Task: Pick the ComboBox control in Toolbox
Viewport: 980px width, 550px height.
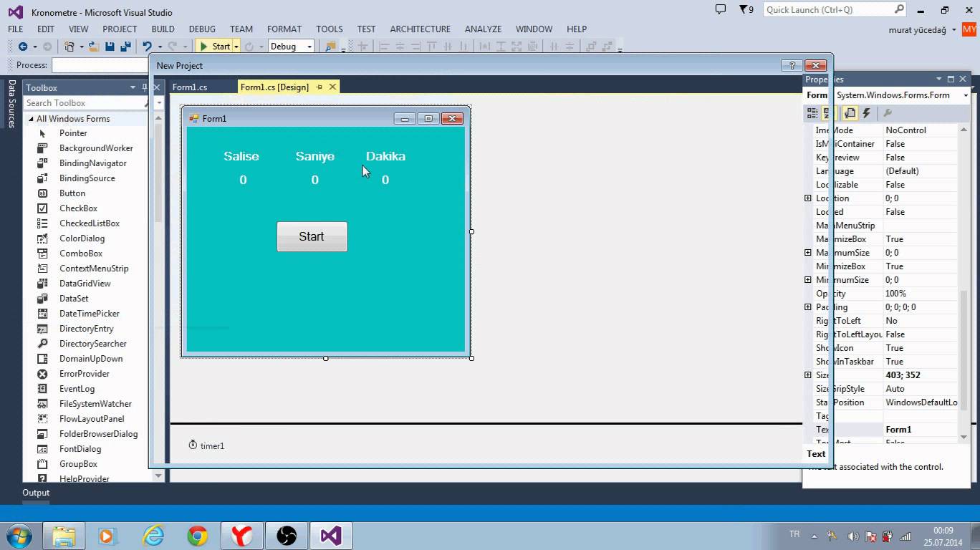Action: (x=81, y=254)
